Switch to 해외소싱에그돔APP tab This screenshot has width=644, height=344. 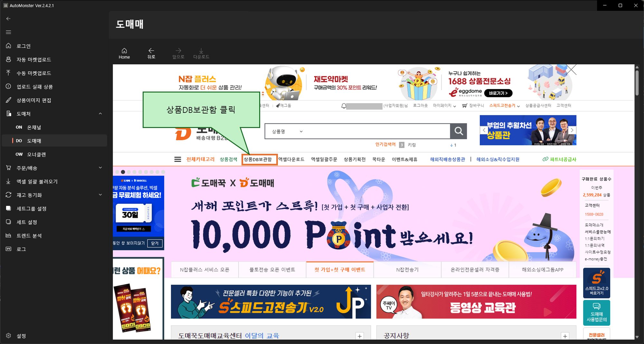coord(543,270)
